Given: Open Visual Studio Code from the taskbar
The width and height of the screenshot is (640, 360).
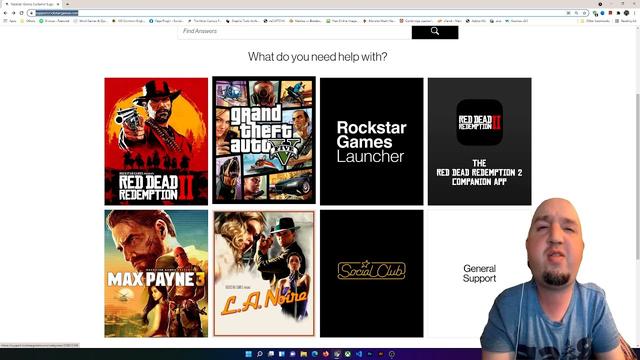Looking at the screenshot, I should [359, 354].
